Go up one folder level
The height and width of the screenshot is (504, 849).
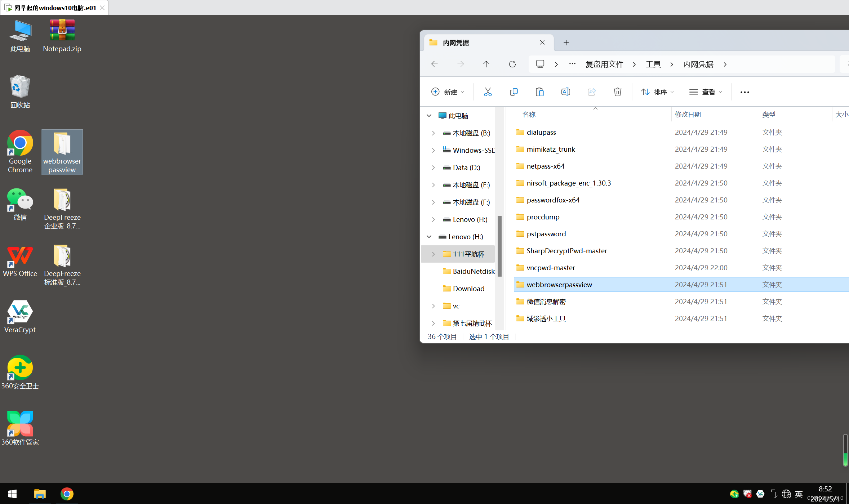(486, 64)
